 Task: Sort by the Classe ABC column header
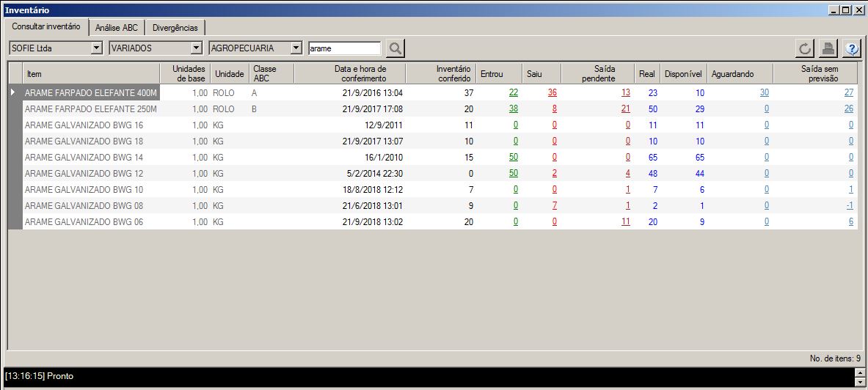click(x=271, y=73)
